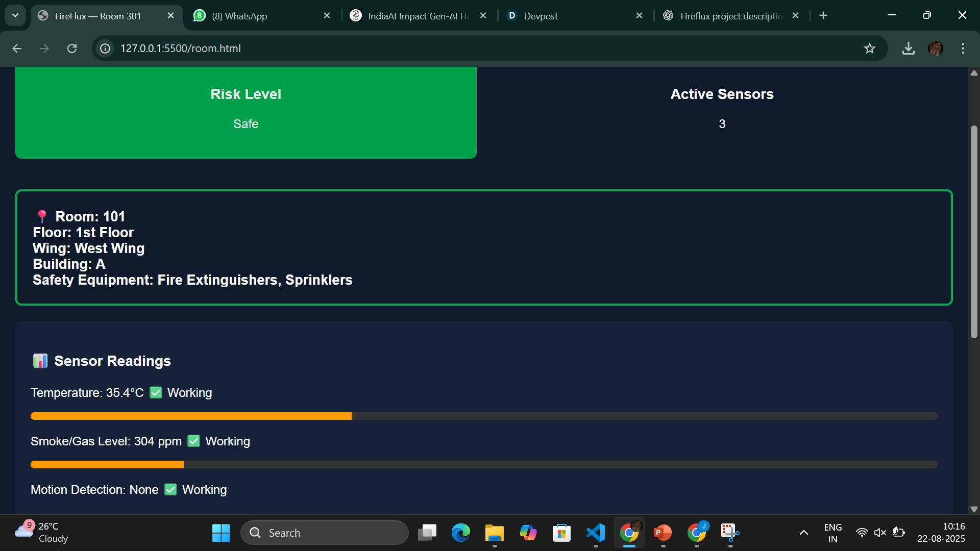
Task: Open Chrome three-dot menu
Action: pos(963,48)
